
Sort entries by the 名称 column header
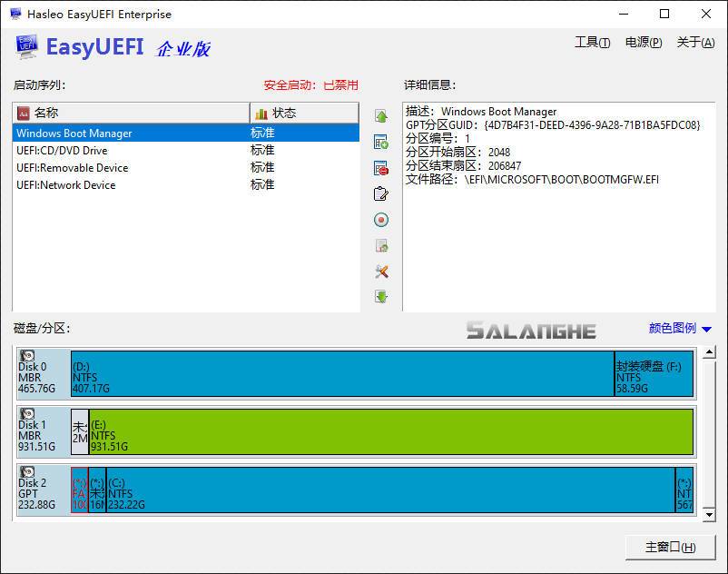pos(127,113)
